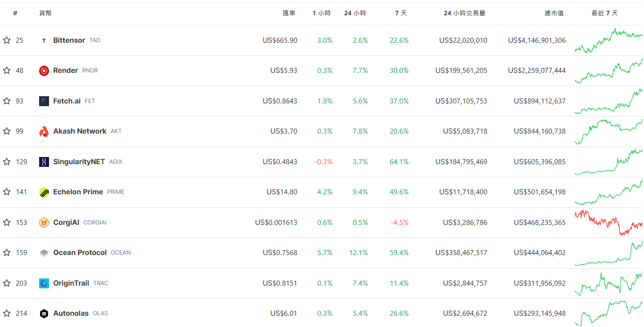Toggle favorite star for Autonolas
This screenshot has width=644, height=327.
[7, 314]
